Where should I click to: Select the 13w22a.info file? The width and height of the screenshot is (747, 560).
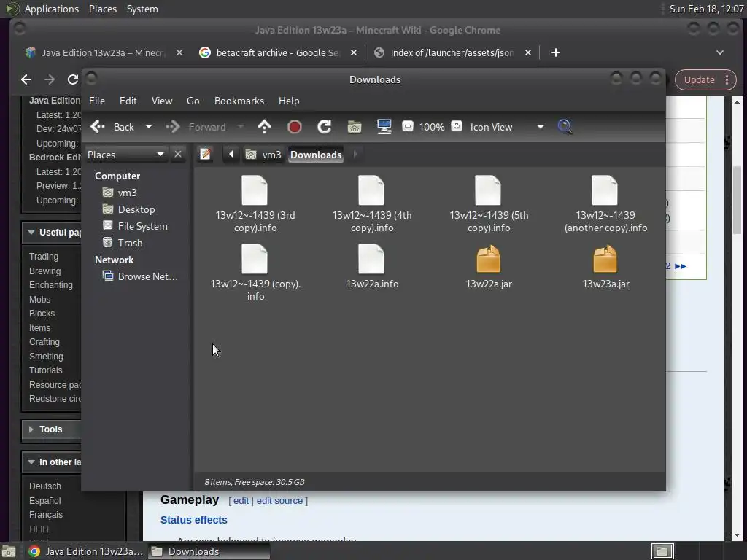pyautogui.click(x=371, y=267)
